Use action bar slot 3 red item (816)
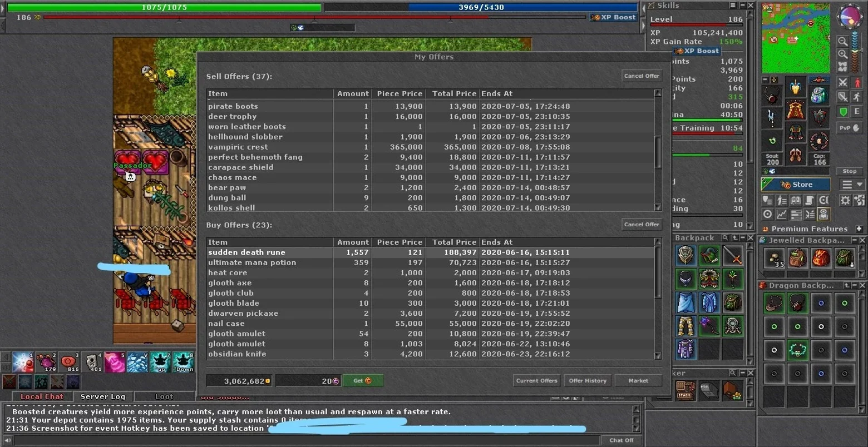Viewport: 868px width, 447px height. coord(68,362)
